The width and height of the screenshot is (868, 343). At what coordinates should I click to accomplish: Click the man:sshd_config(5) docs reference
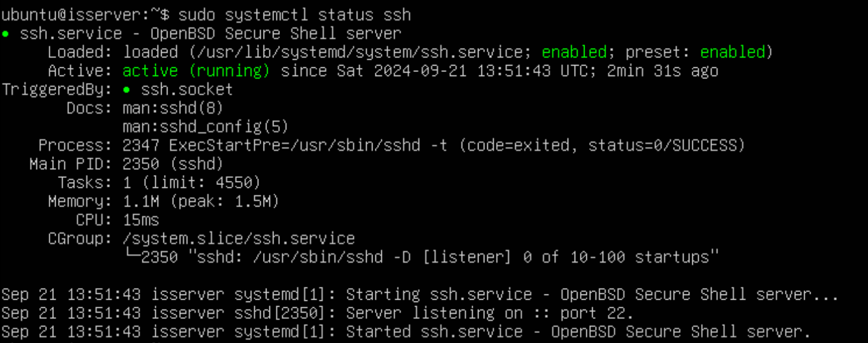tap(206, 127)
